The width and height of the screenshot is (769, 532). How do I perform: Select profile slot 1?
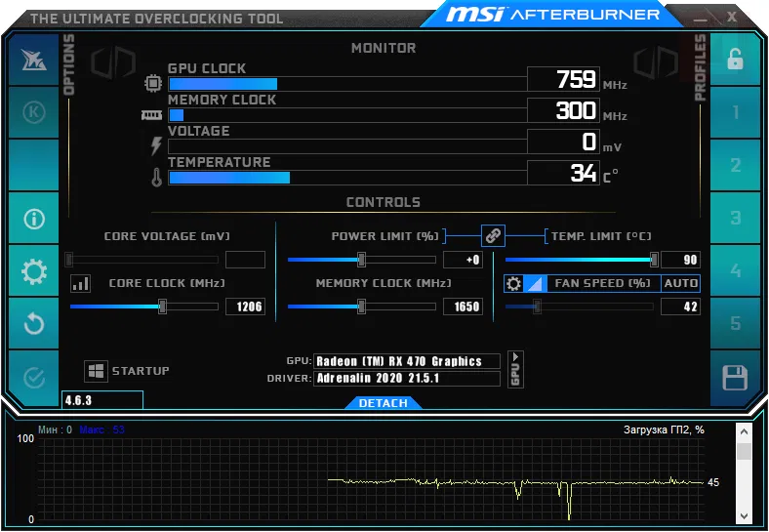735,112
